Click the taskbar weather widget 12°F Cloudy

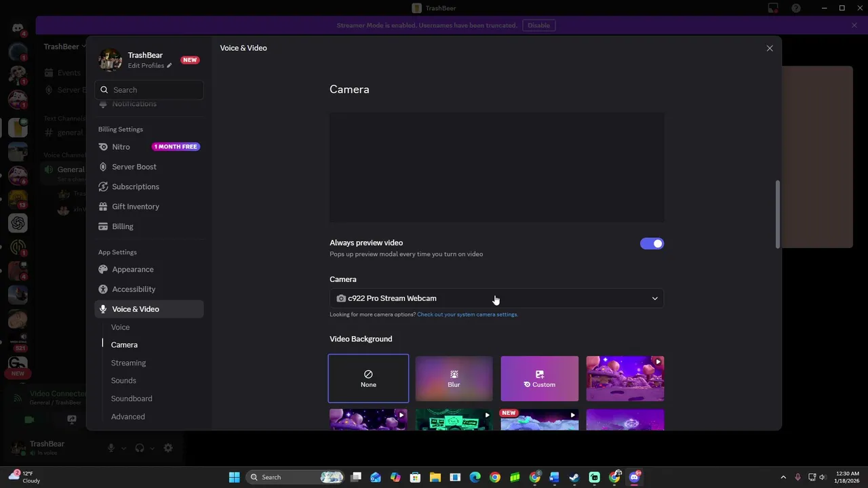coord(25,477)
